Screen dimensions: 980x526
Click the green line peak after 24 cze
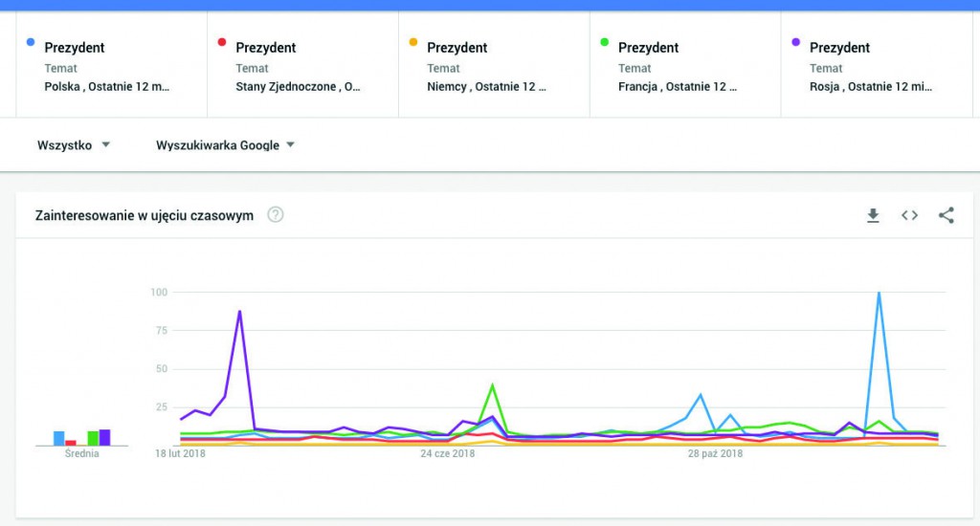pyautogui.click(x=492, y=385)
